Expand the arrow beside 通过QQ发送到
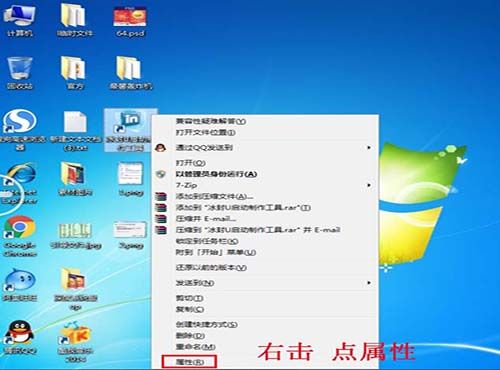Screen dimensions: 500x370 coord(369,147)
